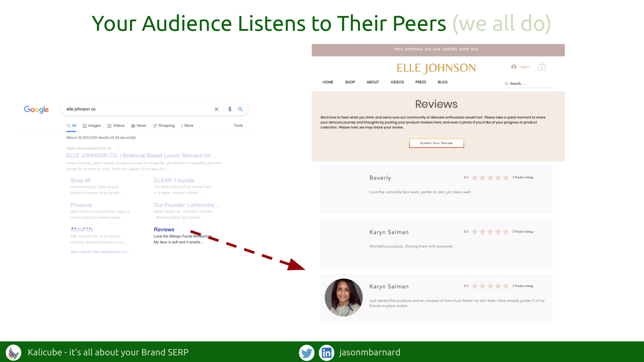Open the shopping cart bag icon

coord(542,66)
